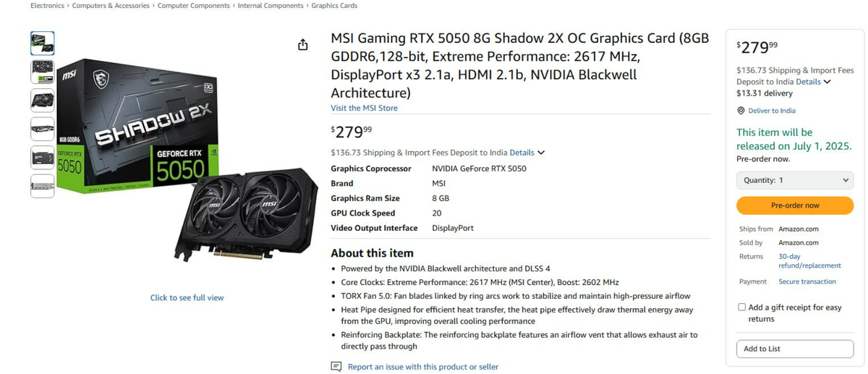This screenshot has width=868, height=374.
Task: Expand shipping Details chevron under main price
Action: tap(541, 153)
